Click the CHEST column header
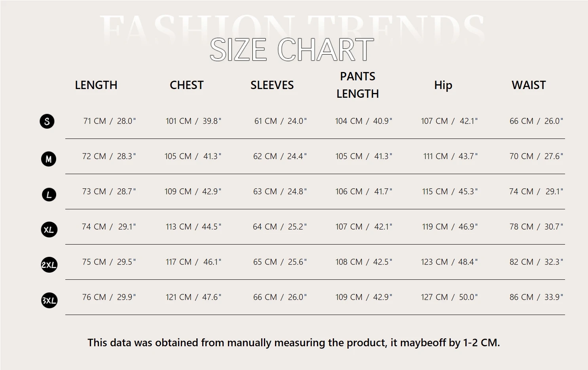Viewport: 588px width, 370px height. 186,85
